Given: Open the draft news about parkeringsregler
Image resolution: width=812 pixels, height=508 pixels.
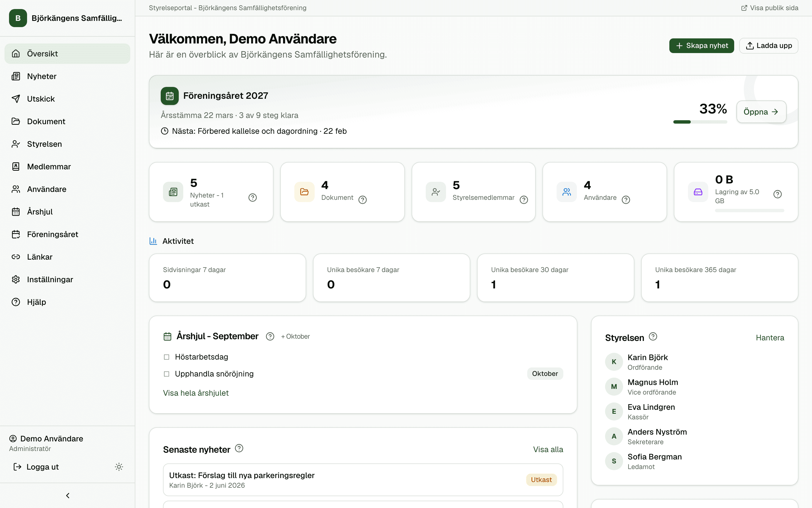Looking at the screenshot, I should 363,480.
